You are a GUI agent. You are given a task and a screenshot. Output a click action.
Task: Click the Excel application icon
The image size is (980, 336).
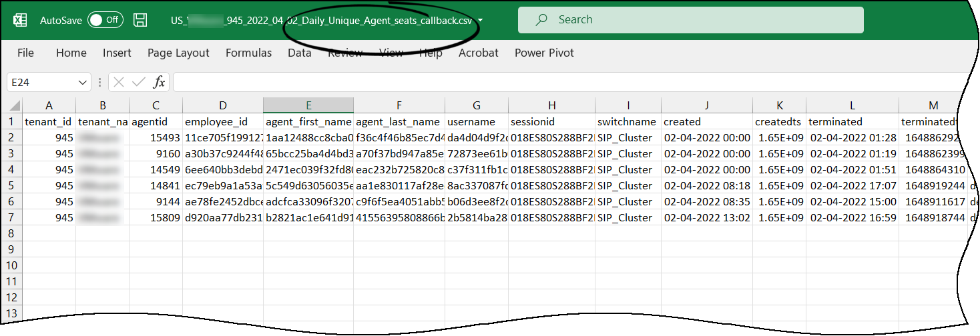[x=20, y=20]
